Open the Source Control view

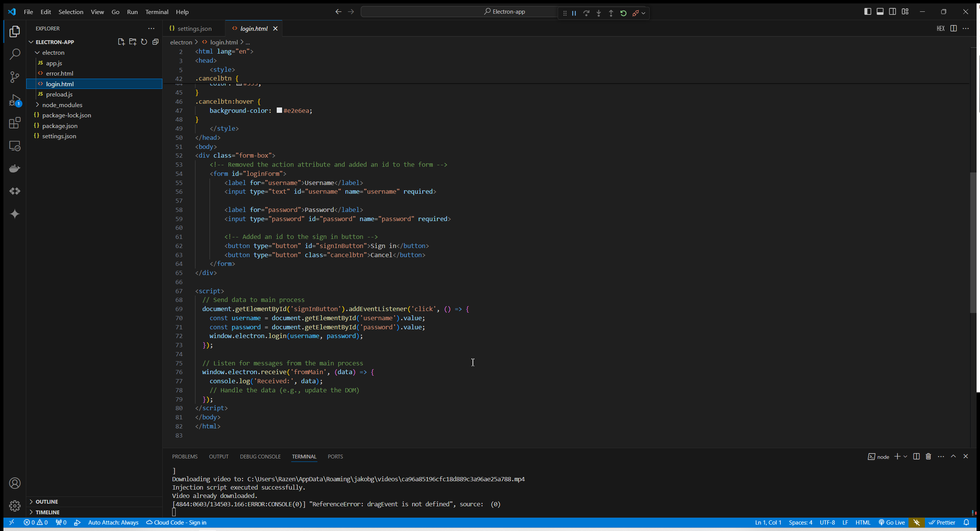[x=14, y=77]
